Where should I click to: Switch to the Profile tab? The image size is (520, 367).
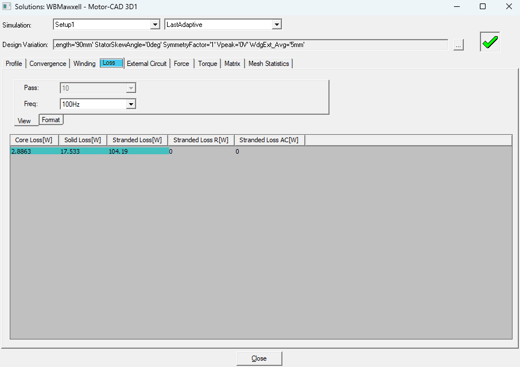point(14,63)
